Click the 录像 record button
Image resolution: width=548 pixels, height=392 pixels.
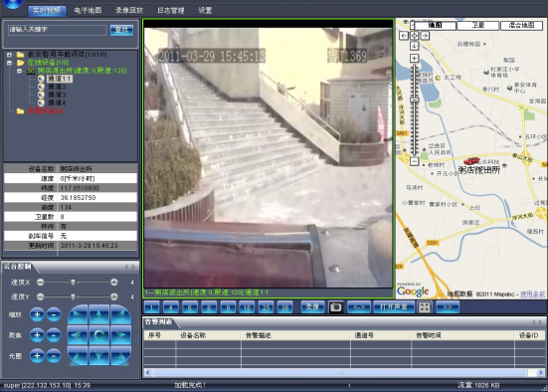tap(312, 307)
